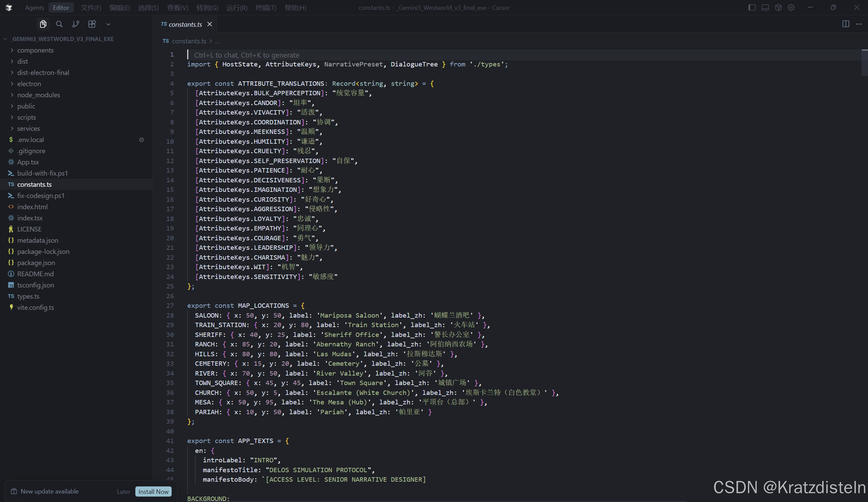This screenshot has width=868, height=502.
Task: Open the Source Control branch icon
Action: coord(75,24)
